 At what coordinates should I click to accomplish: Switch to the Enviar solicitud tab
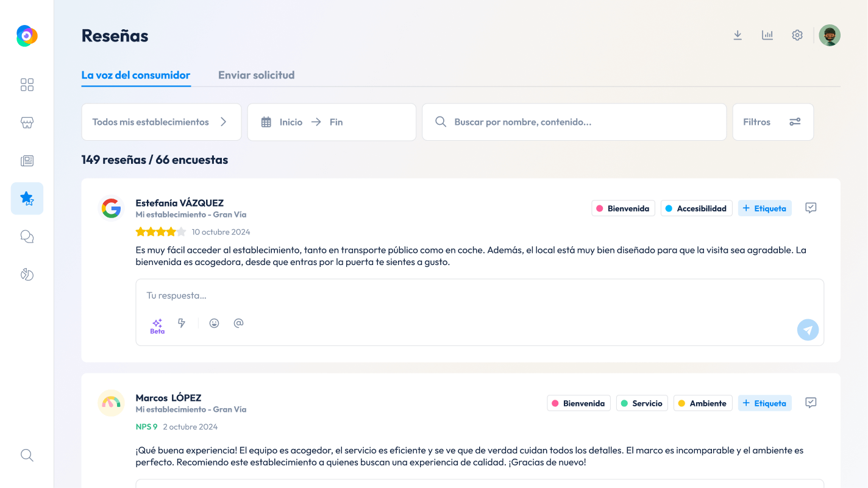pyautogui.click(x=256, y=75)
